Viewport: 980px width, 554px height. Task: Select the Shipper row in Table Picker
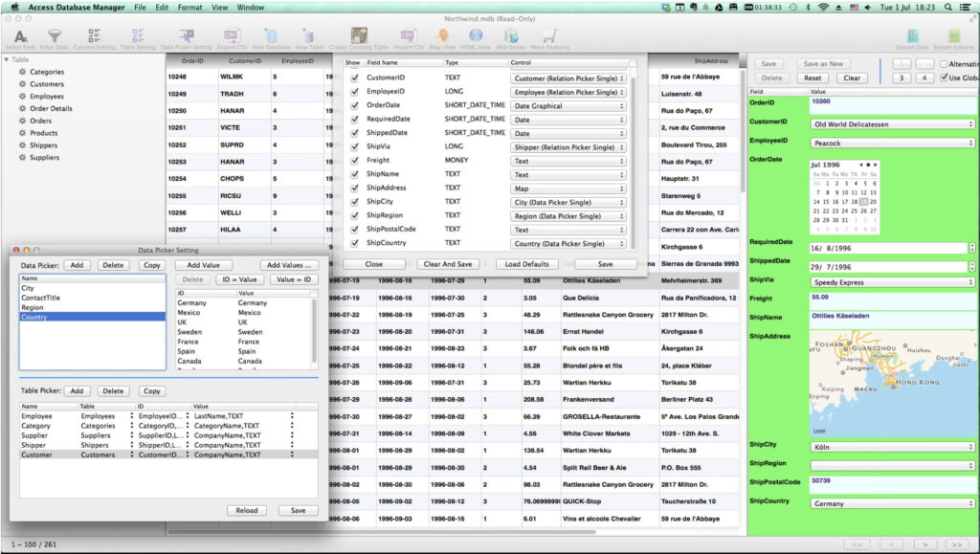point(168,445)
